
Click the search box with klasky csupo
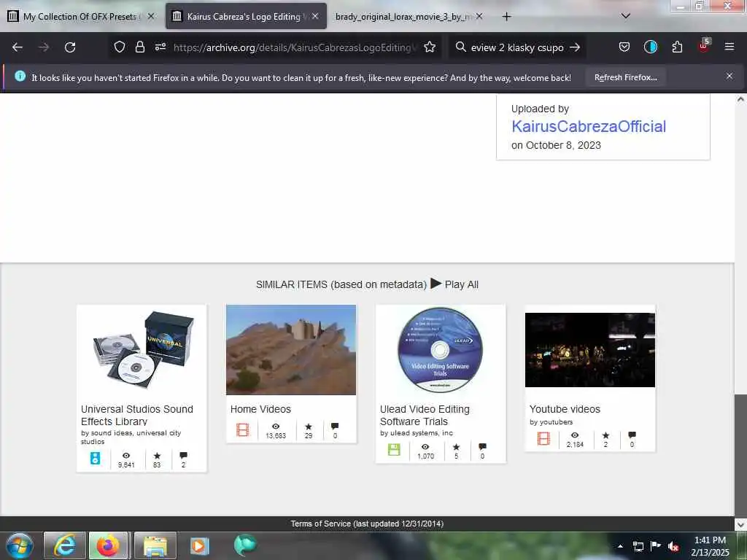click(x=517, y=47)
